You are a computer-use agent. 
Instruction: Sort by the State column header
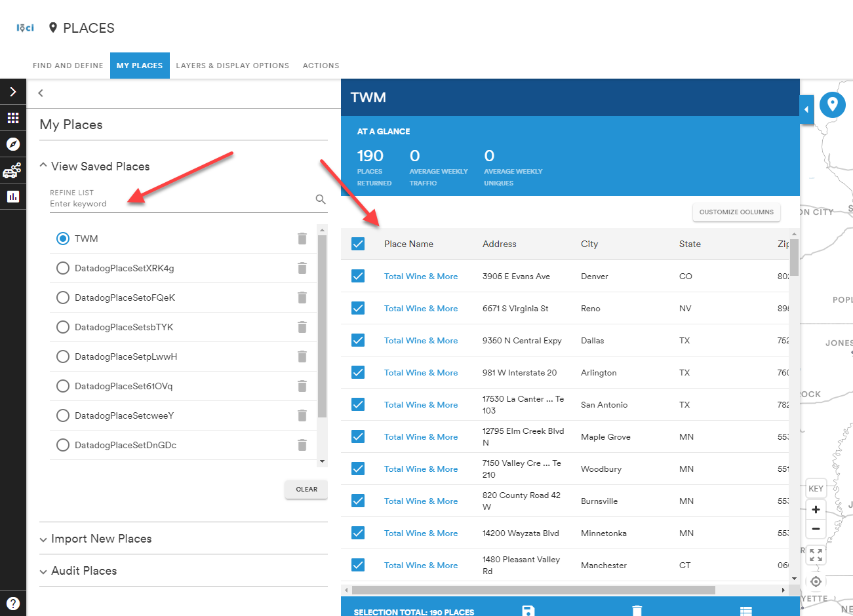[690, 244]
